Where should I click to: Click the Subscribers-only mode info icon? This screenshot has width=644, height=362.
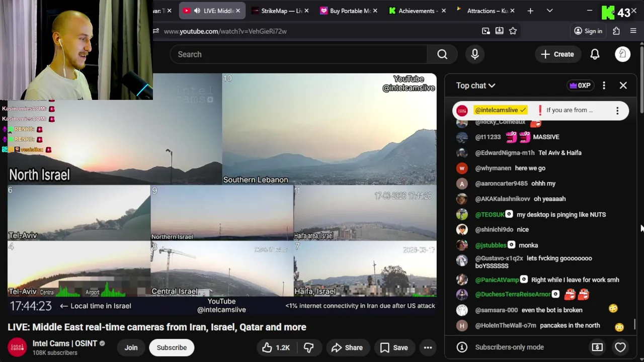pos(462,347)
